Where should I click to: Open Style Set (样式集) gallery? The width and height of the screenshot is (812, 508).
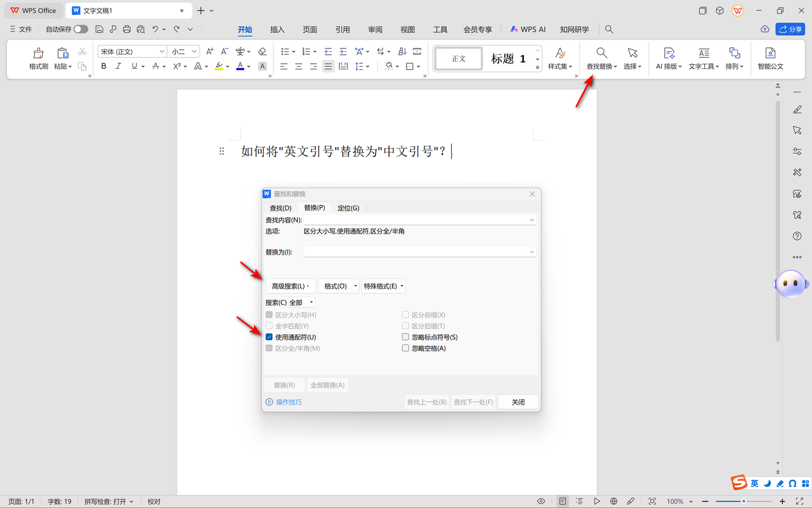[560, 59]
